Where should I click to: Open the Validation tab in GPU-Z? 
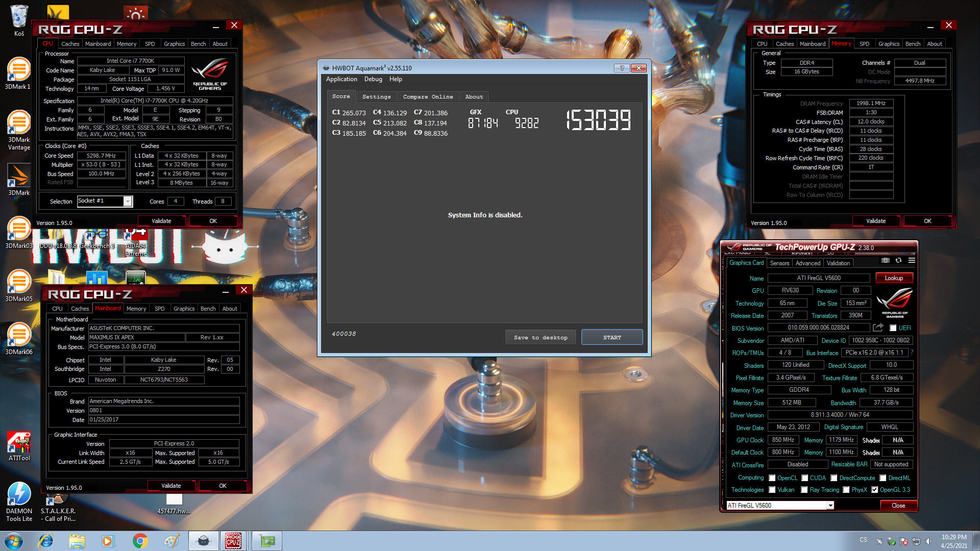(x=839, y=263)
